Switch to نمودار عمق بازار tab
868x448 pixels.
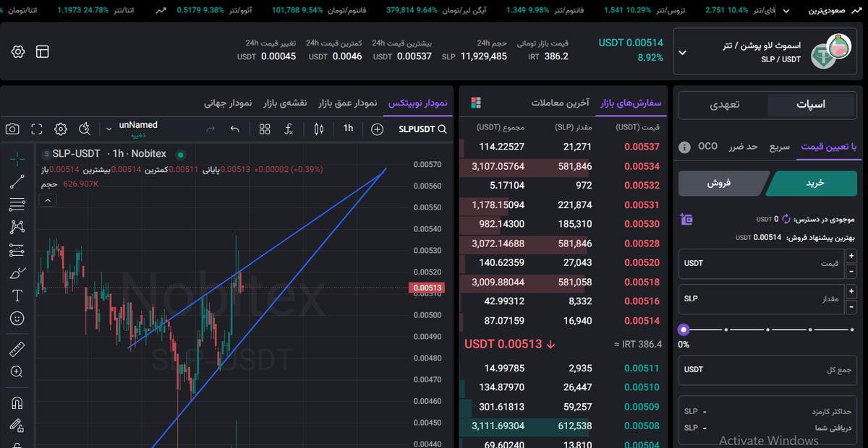pyautogui.click(x=348, y=103)
